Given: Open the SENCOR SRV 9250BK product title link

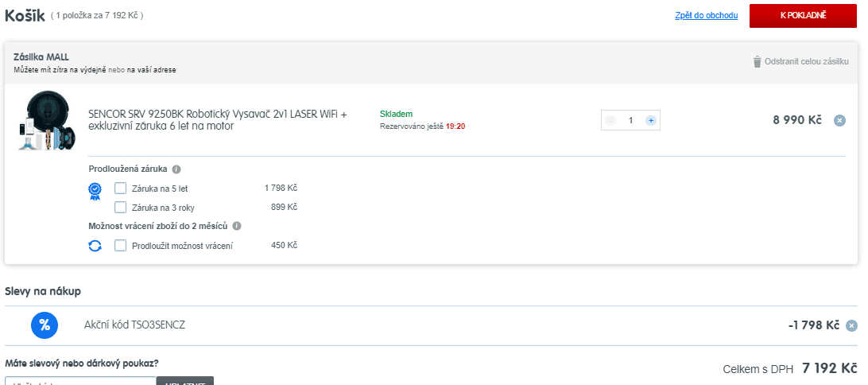Looking at the screenshot, I should point(218,120).
